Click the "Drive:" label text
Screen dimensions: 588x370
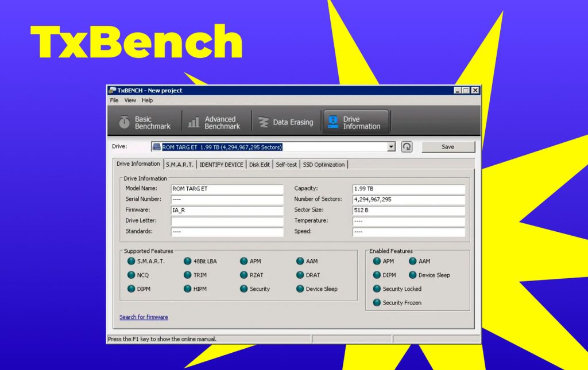(119, 146)
